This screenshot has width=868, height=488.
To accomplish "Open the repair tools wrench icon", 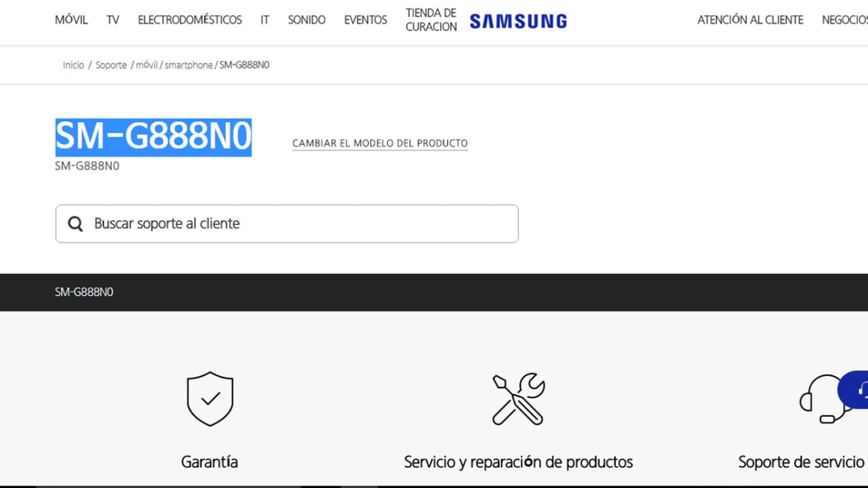I will [x=519, y=399].
